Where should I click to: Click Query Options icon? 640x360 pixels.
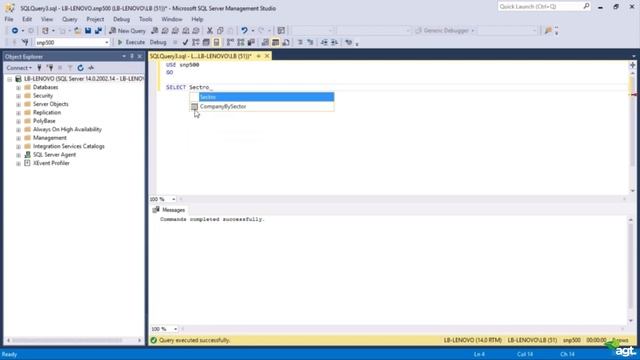coord(206,42)
